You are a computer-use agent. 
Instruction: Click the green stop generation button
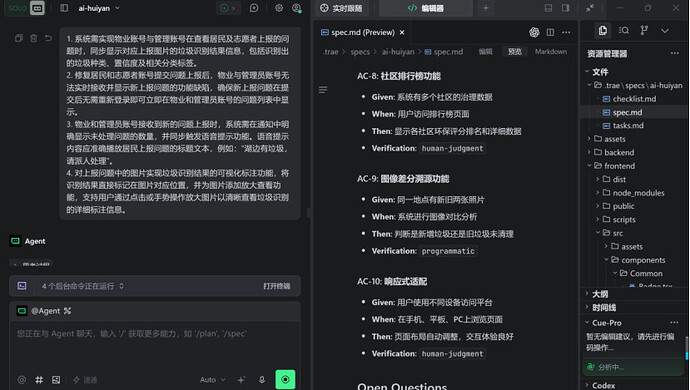(285, 379)
